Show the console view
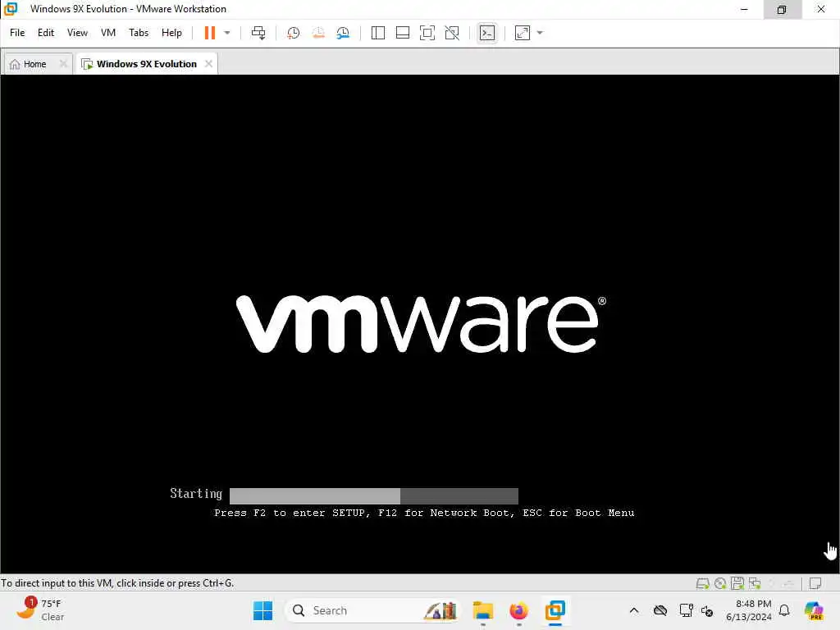The image size is (840, 630). (x=487, y=33)
